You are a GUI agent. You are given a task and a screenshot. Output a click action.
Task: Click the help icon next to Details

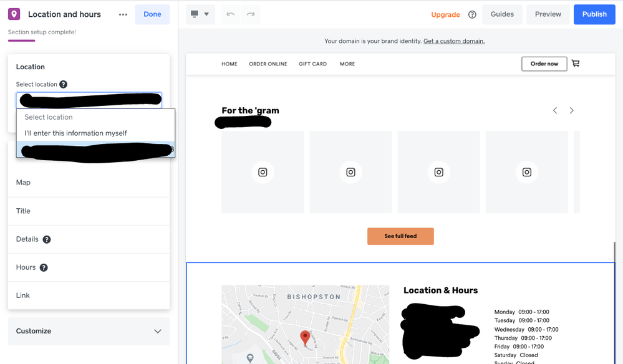pyautogui.click(x=47, y=239)
